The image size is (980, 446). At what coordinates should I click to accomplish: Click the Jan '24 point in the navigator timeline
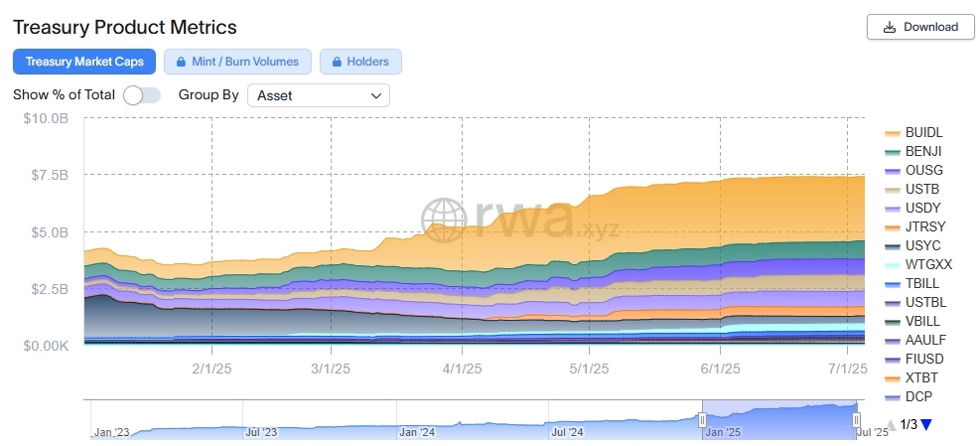[x=417, y=432]
